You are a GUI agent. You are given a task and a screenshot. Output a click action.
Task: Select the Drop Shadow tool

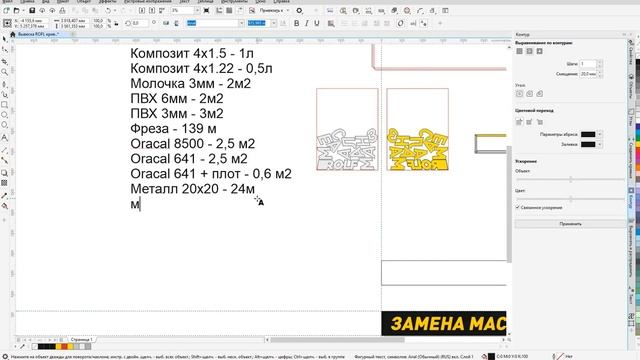coord(4,173)
